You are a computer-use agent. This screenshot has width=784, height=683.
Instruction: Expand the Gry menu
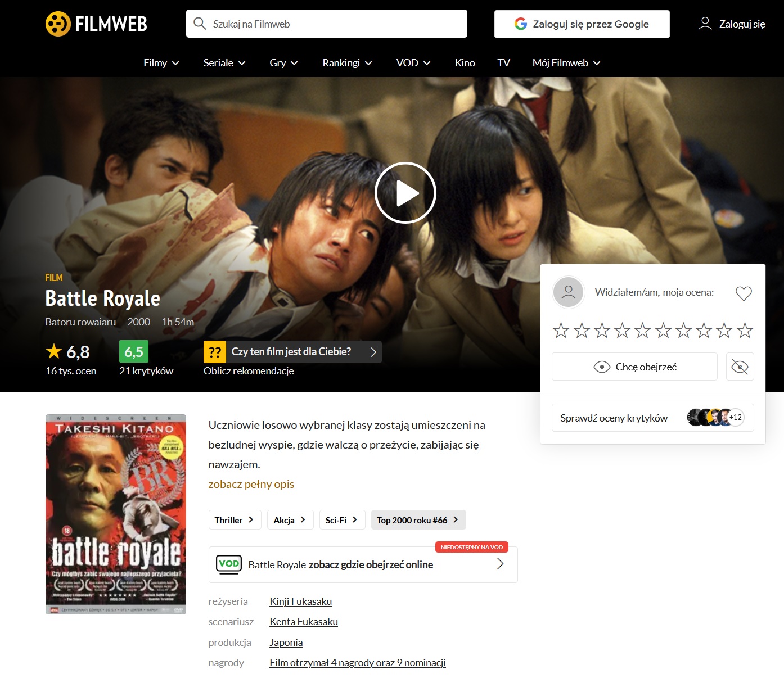283,63
